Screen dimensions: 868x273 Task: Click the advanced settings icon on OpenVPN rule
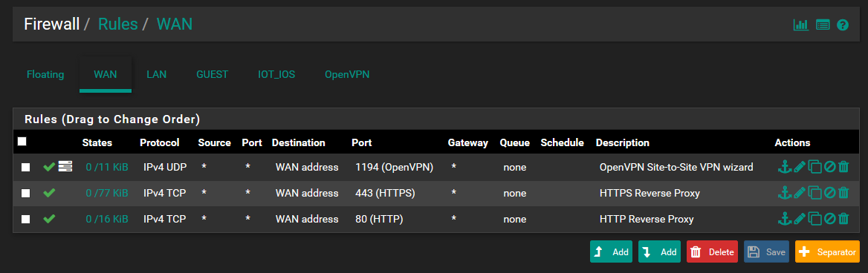coord(65,166)
